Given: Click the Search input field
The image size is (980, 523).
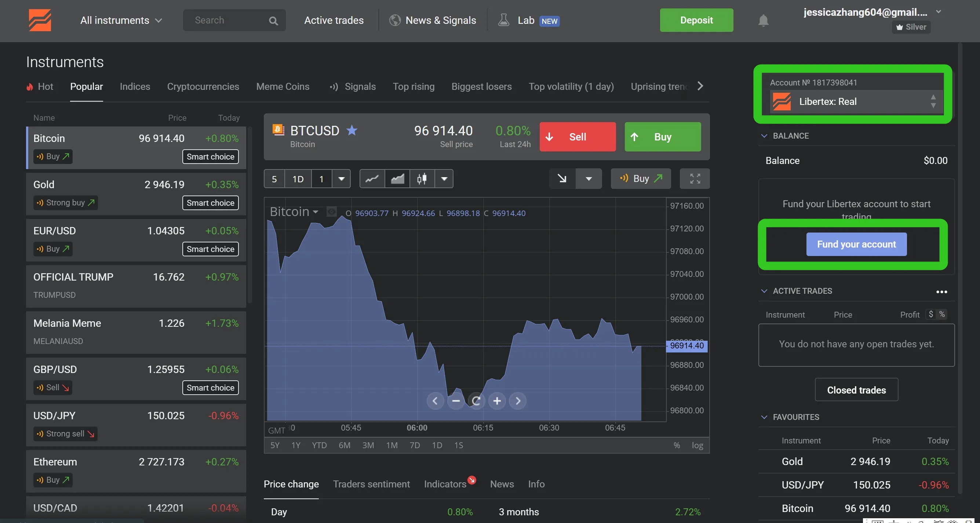Looking at the screenshot, I should (234, 20).
